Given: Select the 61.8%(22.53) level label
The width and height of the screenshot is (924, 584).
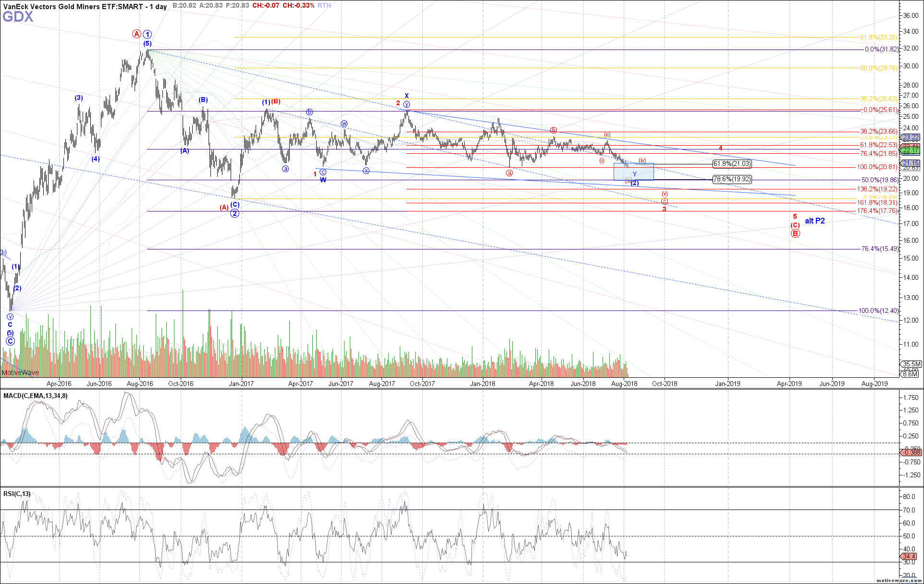Looking at the screenshot, I should click(879, 145).
